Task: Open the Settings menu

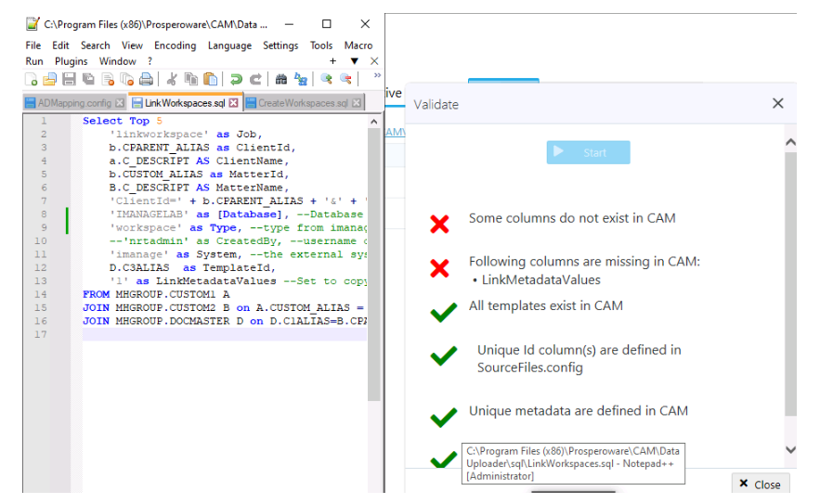Action: tap(280, 45)
